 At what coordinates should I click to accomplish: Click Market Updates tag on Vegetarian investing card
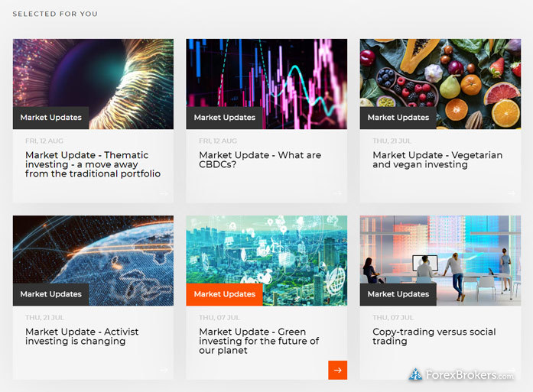point(398,118)
